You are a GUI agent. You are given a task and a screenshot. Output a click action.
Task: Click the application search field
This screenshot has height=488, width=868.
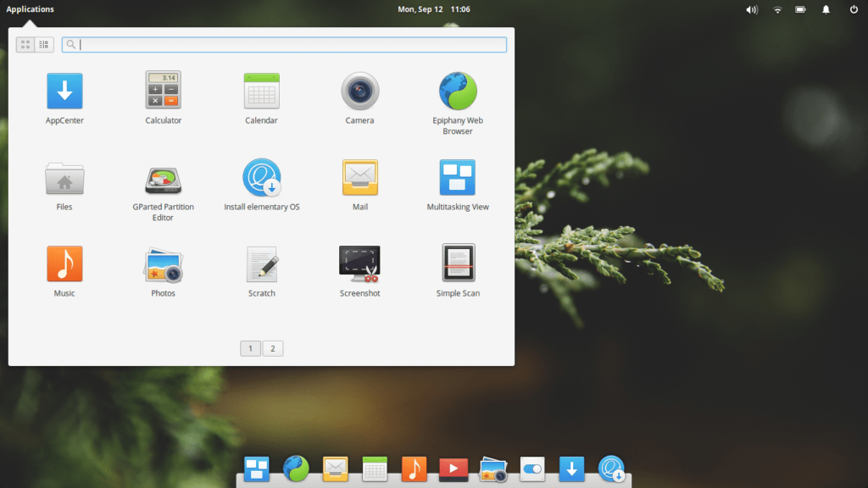[x=285, y=44]
